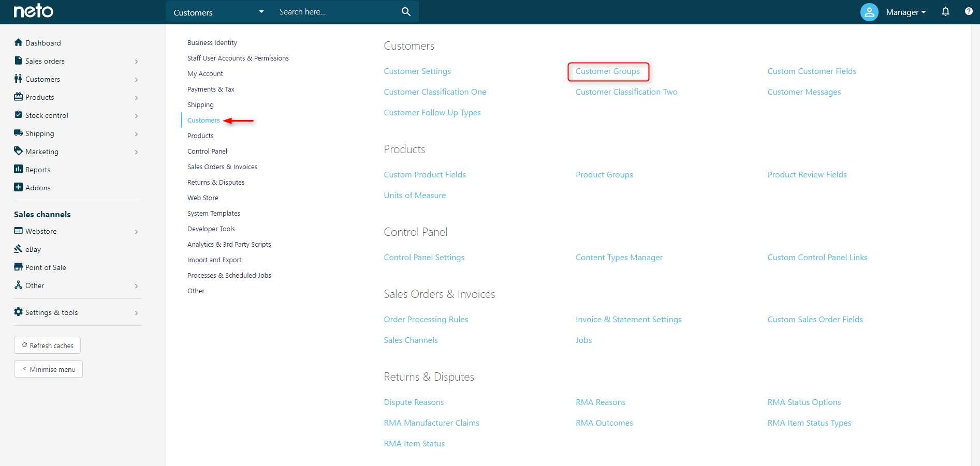980x466 pixels.
Task: Click the Neto logo
Action: click(34, 11)
